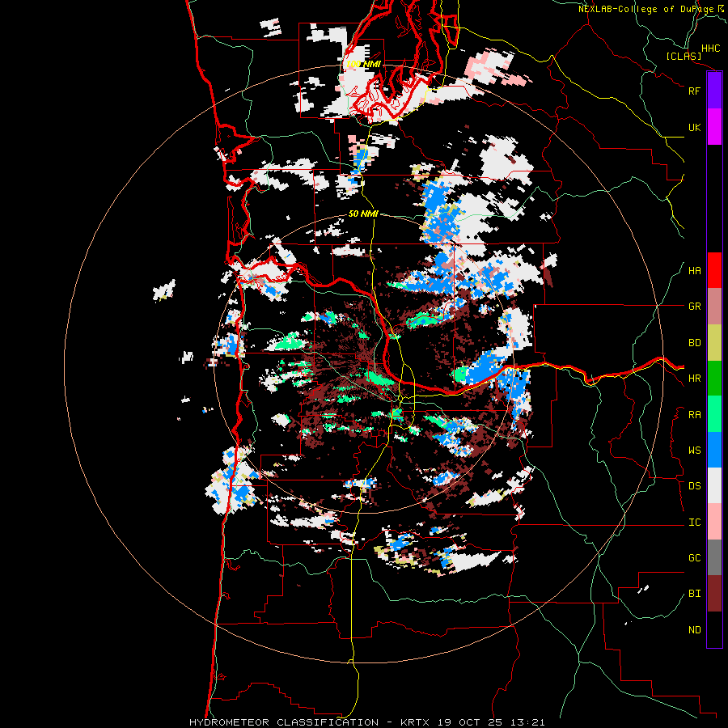Viewport: 728px width, 728px height.
Task: Select the blue WS legend swatch
Action: (x=714, y=450)
